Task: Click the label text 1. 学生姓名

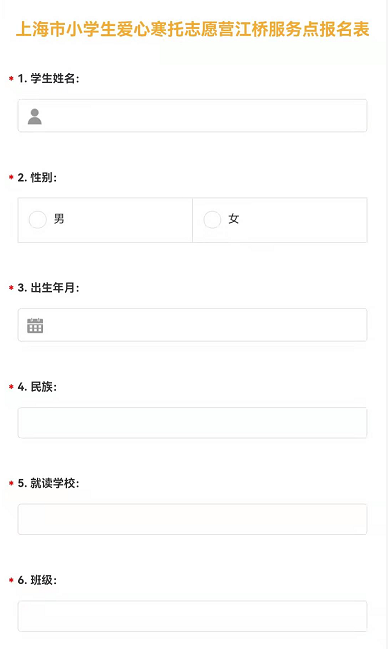Action: pos(48,79)
